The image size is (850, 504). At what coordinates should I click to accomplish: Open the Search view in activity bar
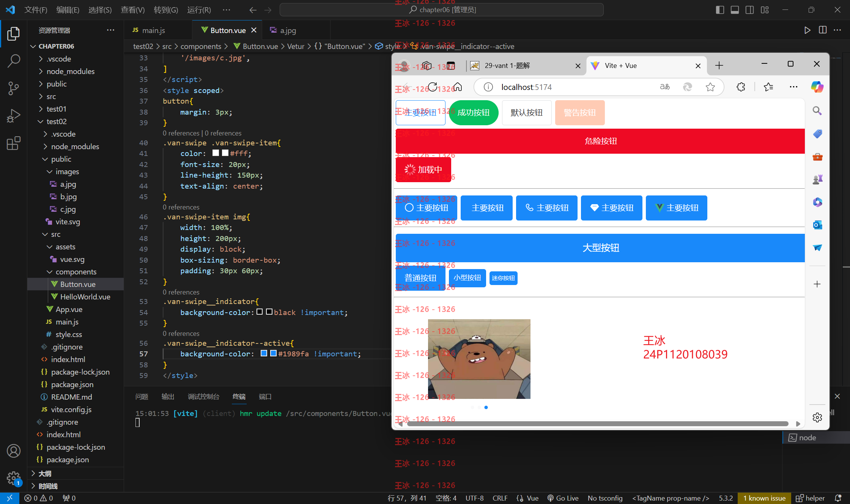(x=13, y=61)
